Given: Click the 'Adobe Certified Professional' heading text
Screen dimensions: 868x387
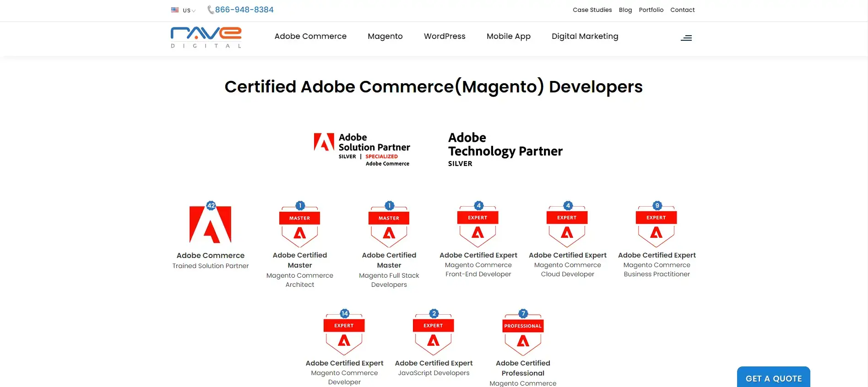Looking at the screenshot, I should [x=523, y=368].
